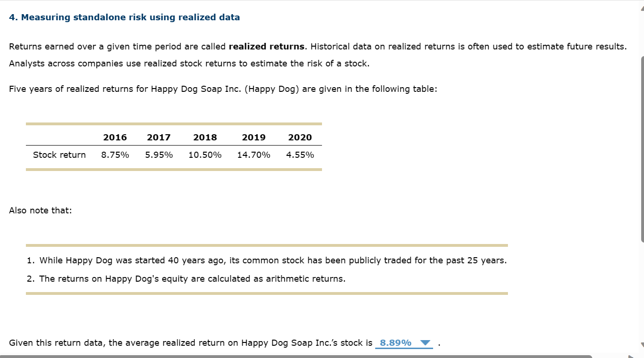Click the 2018 column header
Image resolution: width=644 pixels, height=358 pixels.
[x=205, y=137]
